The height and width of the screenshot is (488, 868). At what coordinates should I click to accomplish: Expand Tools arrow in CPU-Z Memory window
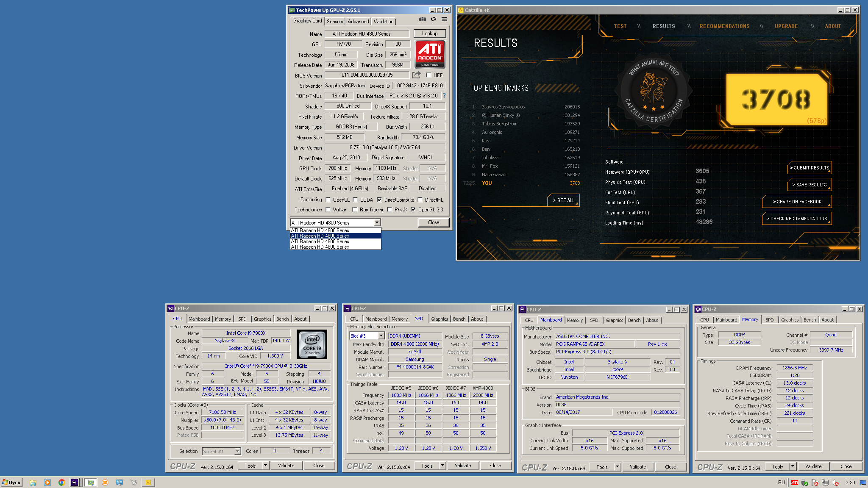click(x=793, y=466)
